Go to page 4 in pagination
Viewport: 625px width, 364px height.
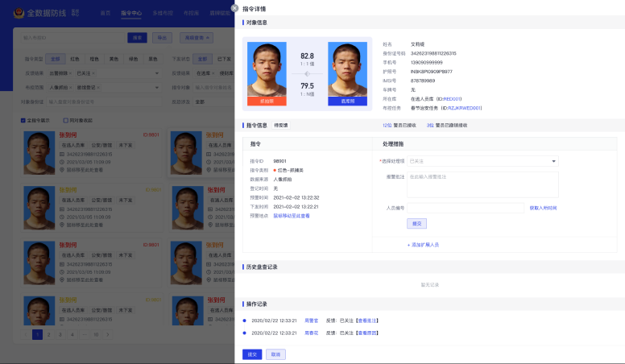point(72,334)
